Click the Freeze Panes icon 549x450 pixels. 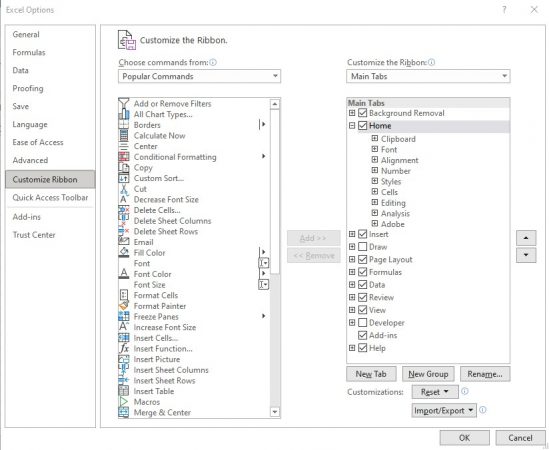pos(124,316)
